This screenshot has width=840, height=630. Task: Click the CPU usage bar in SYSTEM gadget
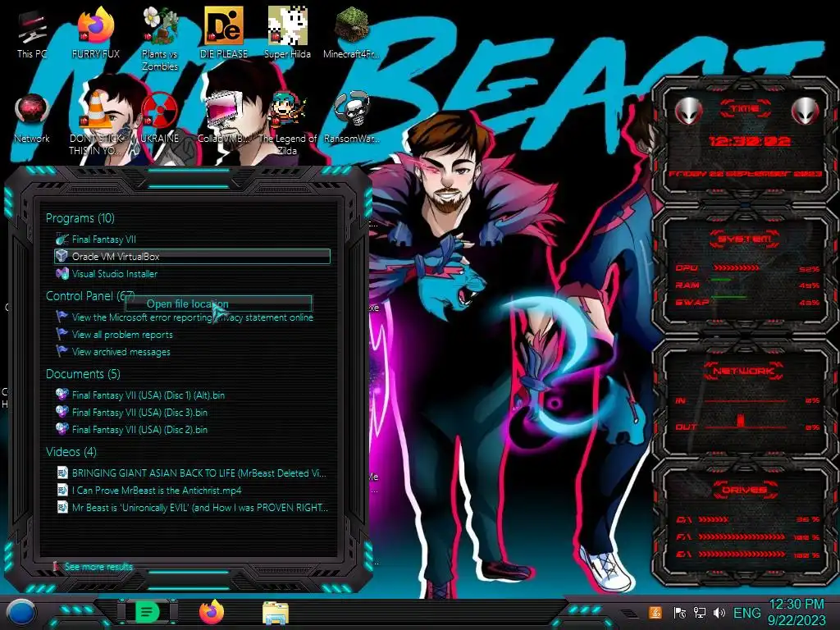click(x=736, y=268)
